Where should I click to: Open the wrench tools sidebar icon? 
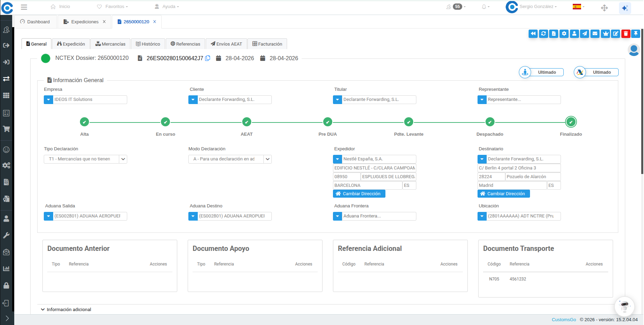point(6,235)
